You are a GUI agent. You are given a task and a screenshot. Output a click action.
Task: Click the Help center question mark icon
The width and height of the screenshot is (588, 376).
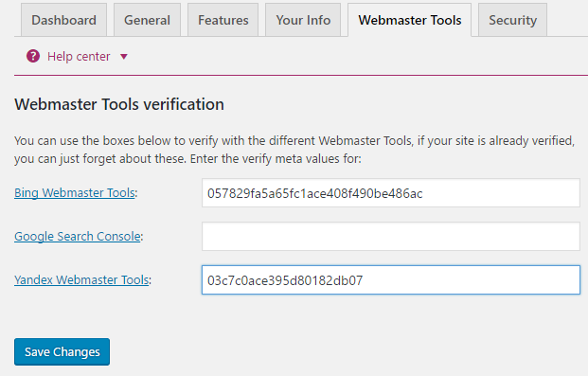33,56
